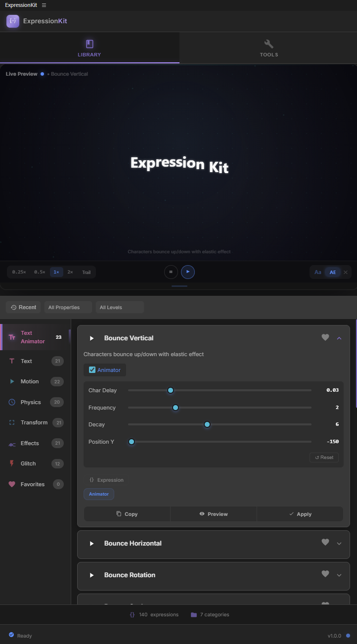This screenshot has width=357, height=644.
Task: Select the Animator expression chip
Action: pos(99,494)
